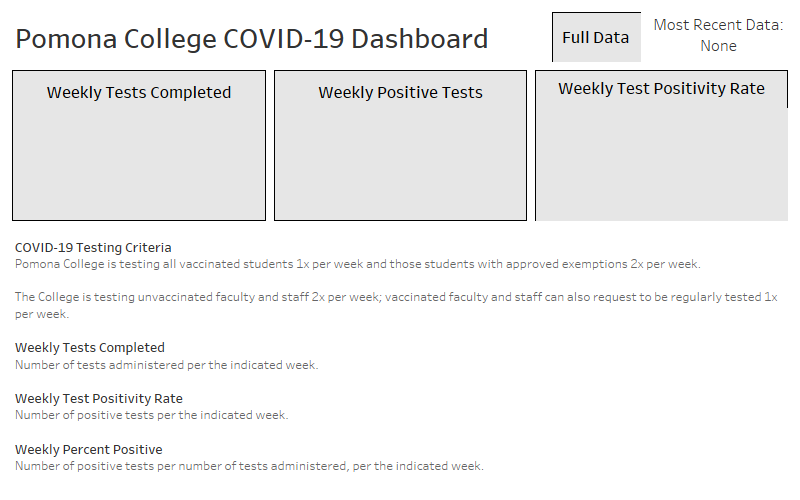This screenshot has height=500, width=800.
Task: Click the Weekly Tests Completed definition heading
Action: click(x=90, y=347)
